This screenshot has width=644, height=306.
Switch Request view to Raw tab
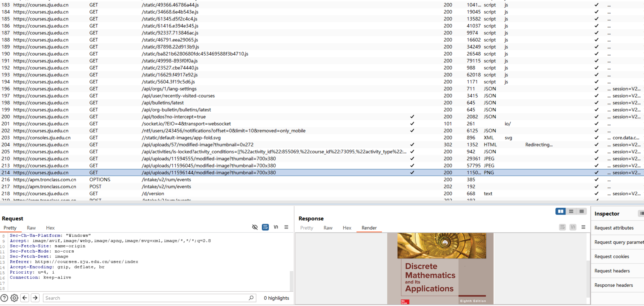31,228
